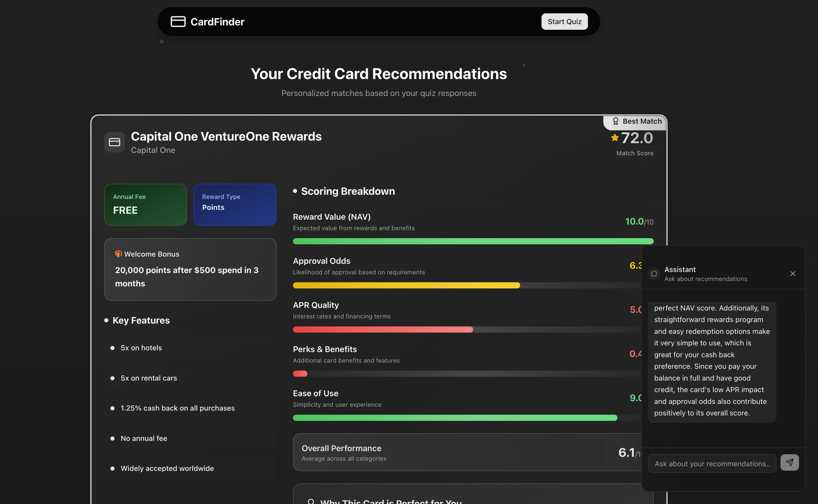
Task: Click the CardFinder credit card logo icon
Action: tap(178, 21)
